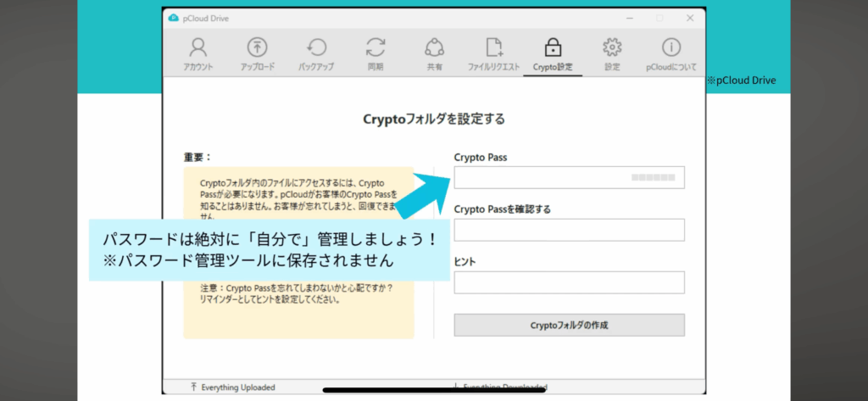Open the 設定 gear settings tab
This screenshot has height=401, width=868.
pyautogui.click(x=612, y=54)
